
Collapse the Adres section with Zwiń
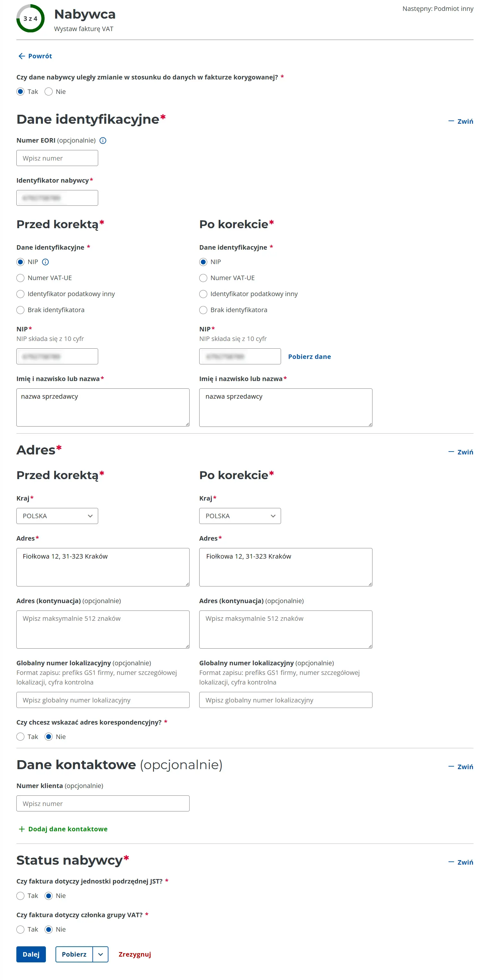click(x=460, y=452)
